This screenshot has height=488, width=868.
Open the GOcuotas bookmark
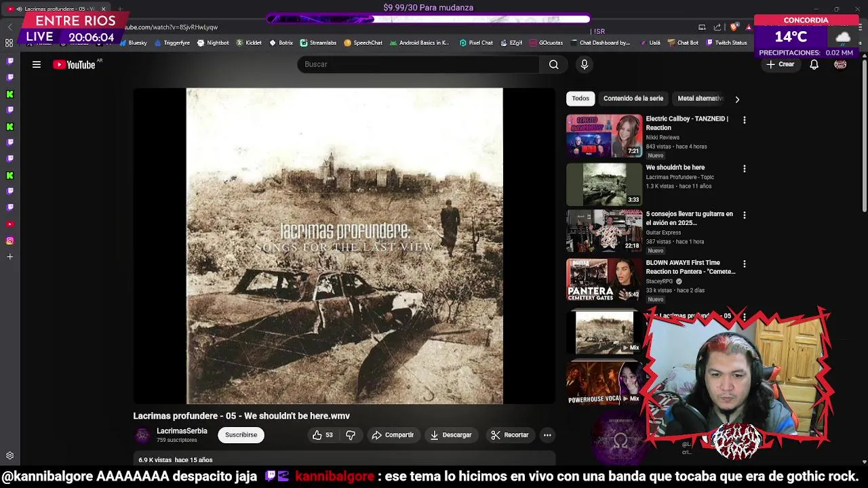tap(547, 43)
